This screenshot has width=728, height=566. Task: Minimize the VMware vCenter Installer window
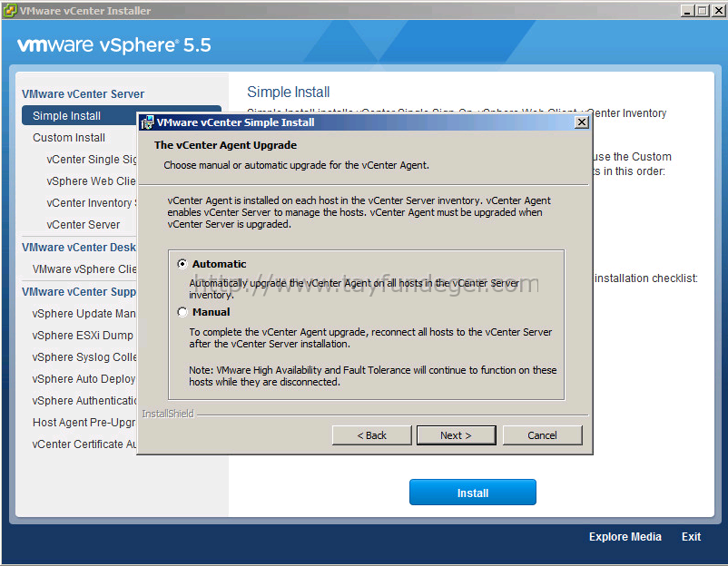[688, 10]
